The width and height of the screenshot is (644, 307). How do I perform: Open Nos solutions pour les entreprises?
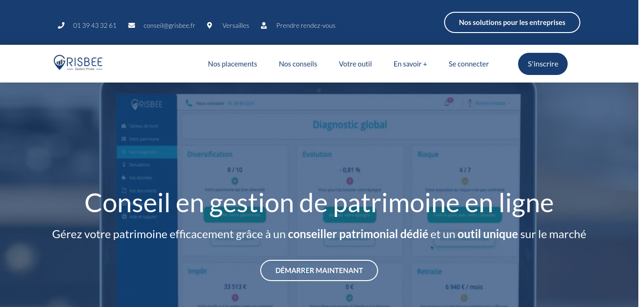[x=512, y=22]
